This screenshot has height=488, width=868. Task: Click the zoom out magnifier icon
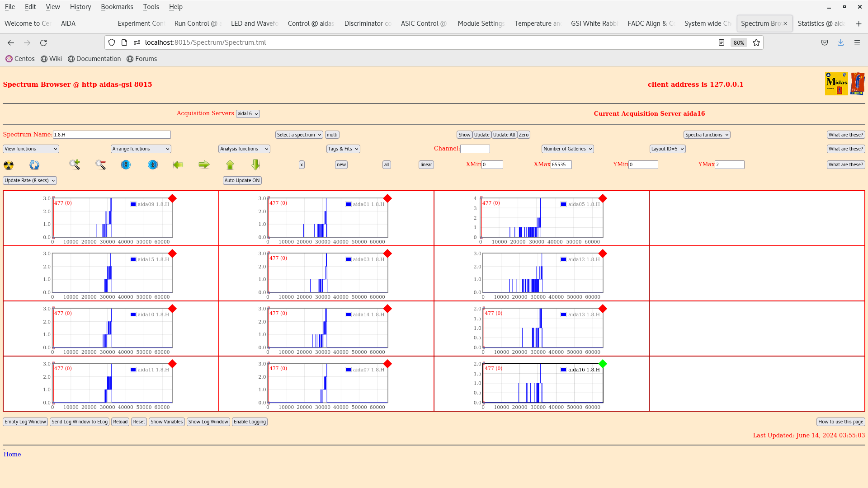(100, 164)
